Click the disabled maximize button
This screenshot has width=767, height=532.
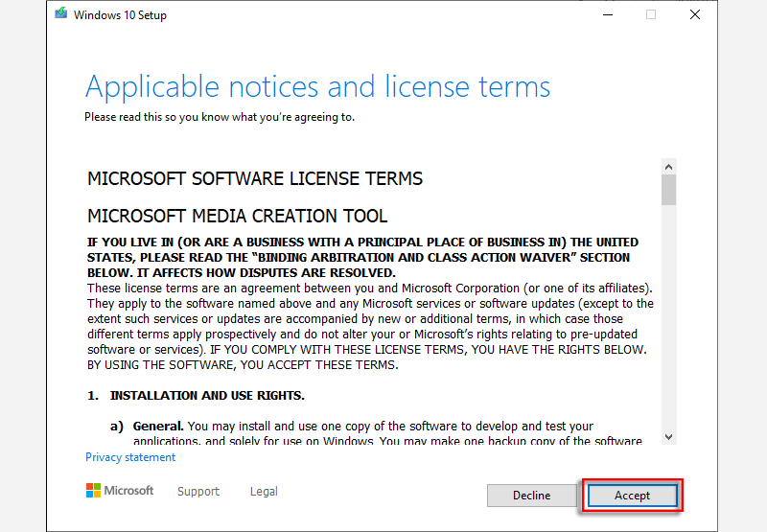coord(651,14)
